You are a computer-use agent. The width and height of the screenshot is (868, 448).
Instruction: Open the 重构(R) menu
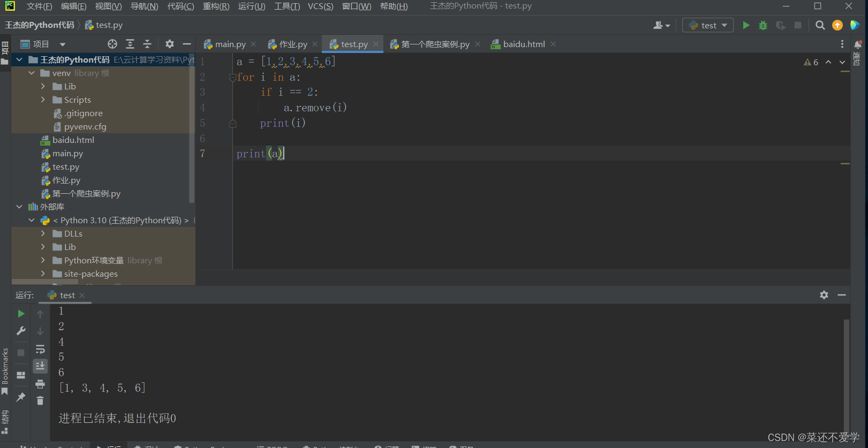(x=216, y=6)
